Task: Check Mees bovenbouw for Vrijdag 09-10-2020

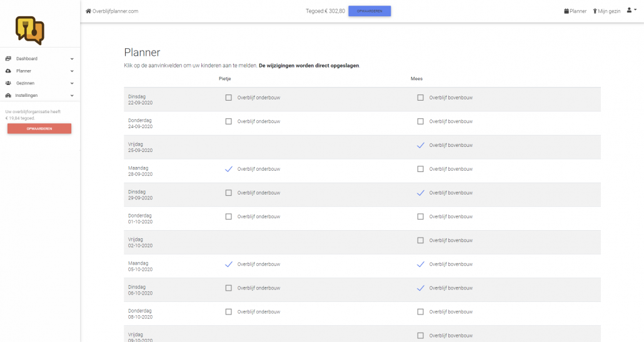Action: (420, 336)
